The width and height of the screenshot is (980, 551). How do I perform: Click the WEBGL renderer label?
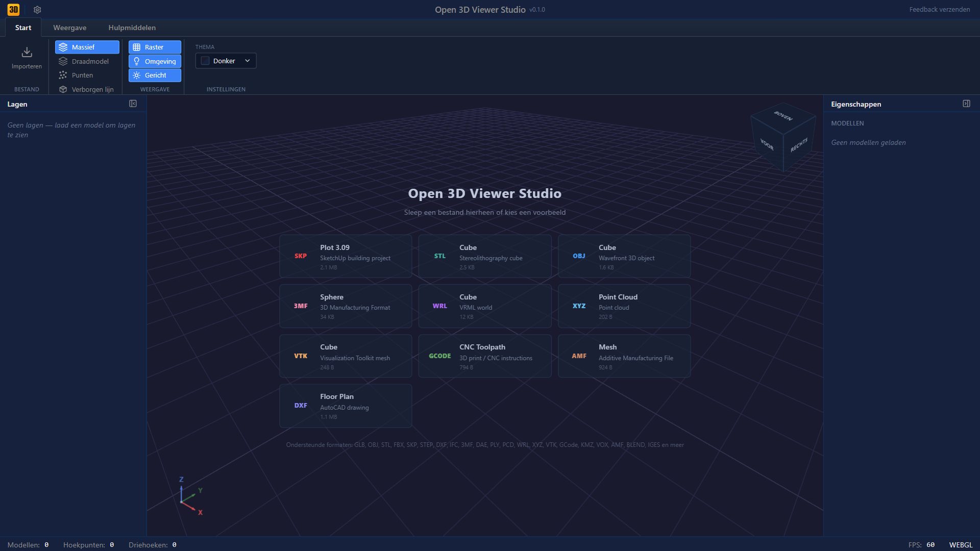click(x=961, y=545)
